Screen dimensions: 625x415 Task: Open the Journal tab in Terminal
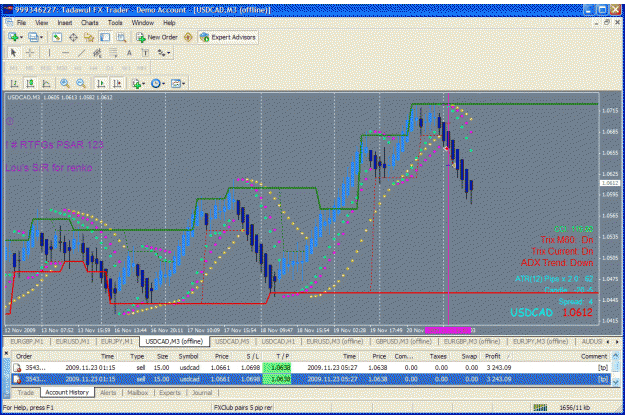point(202,393)
